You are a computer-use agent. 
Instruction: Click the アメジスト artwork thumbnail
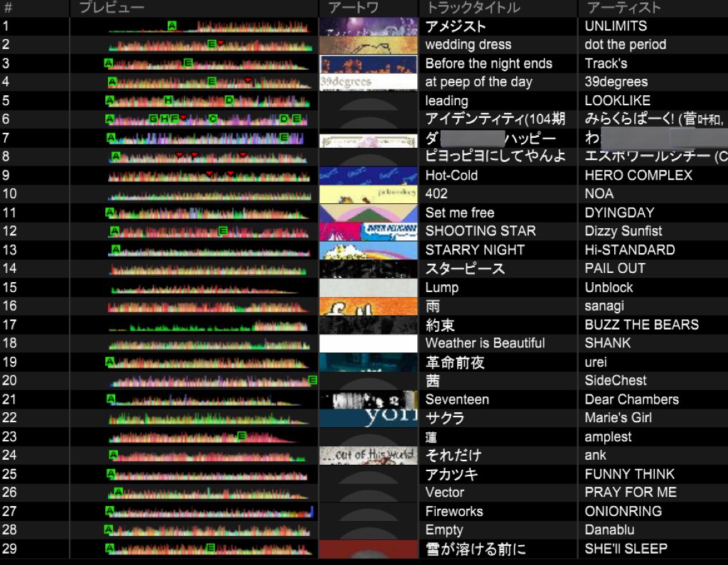point(369,26)
